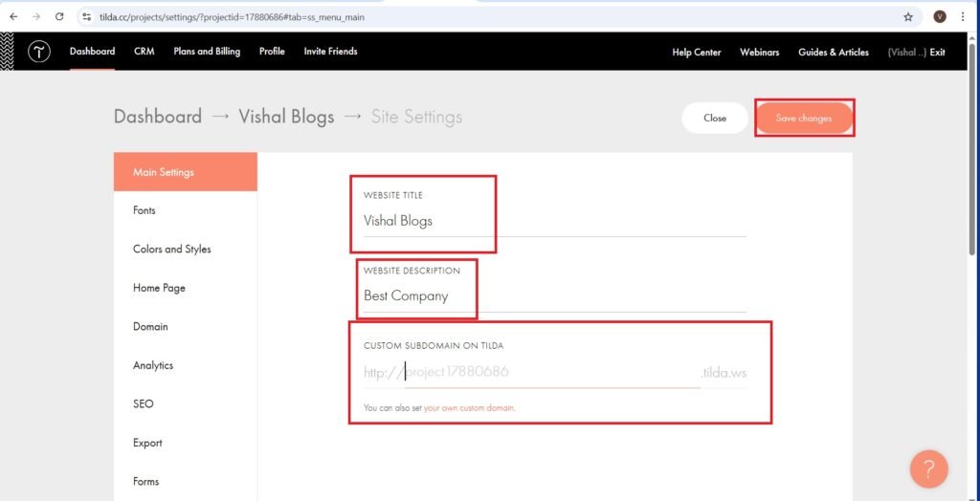Open the Chrome profile avatar
The image size is (980, 501).
click(x=940, y=17)
